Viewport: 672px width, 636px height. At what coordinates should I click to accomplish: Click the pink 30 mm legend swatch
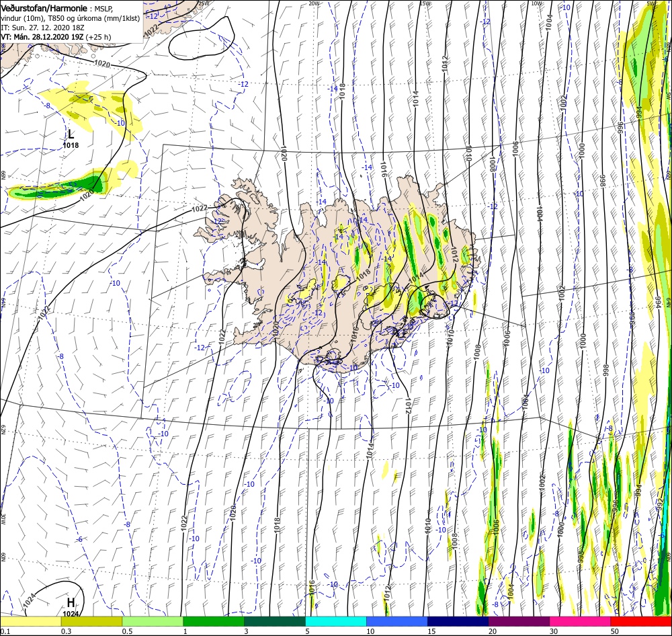(580, 621)
